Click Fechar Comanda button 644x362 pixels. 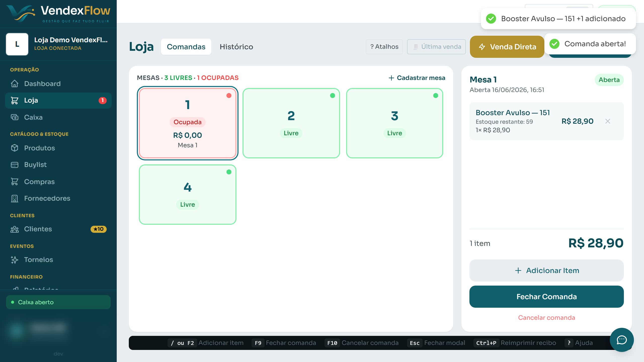(546, 297)
